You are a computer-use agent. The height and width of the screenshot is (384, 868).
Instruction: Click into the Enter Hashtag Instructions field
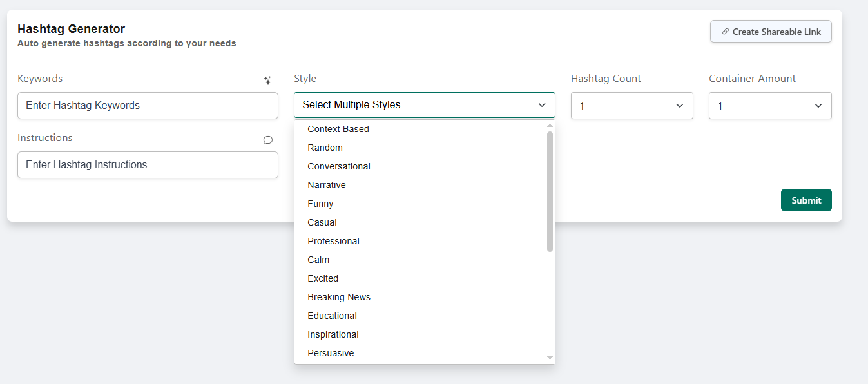(x=148, y=165)
